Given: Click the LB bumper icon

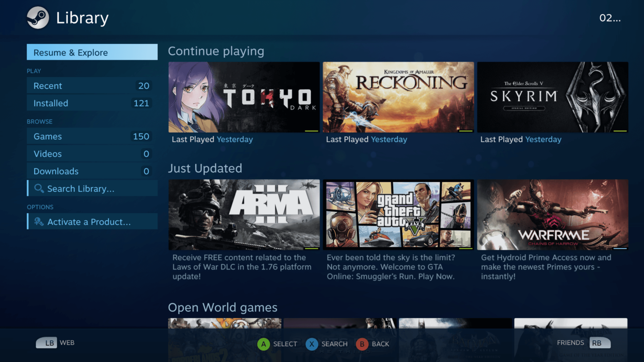Looking at the screenshot, I should pyautogui.click(x=47, y=343).
